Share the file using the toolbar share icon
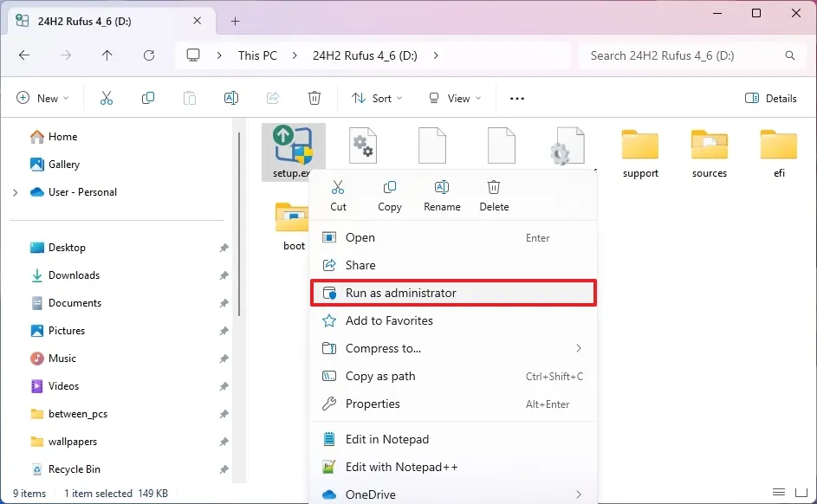This screenshot has width=817, height=504. 273,98
